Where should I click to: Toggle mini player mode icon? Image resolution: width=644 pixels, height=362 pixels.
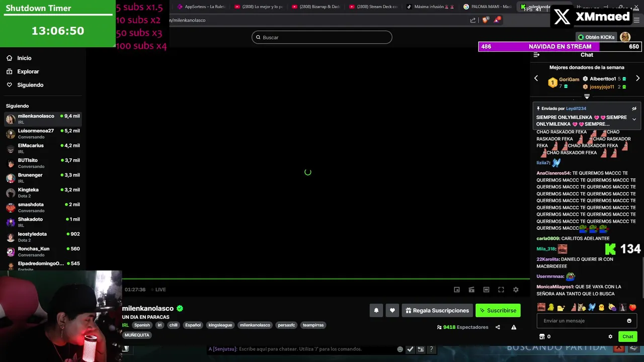point(457,290)
